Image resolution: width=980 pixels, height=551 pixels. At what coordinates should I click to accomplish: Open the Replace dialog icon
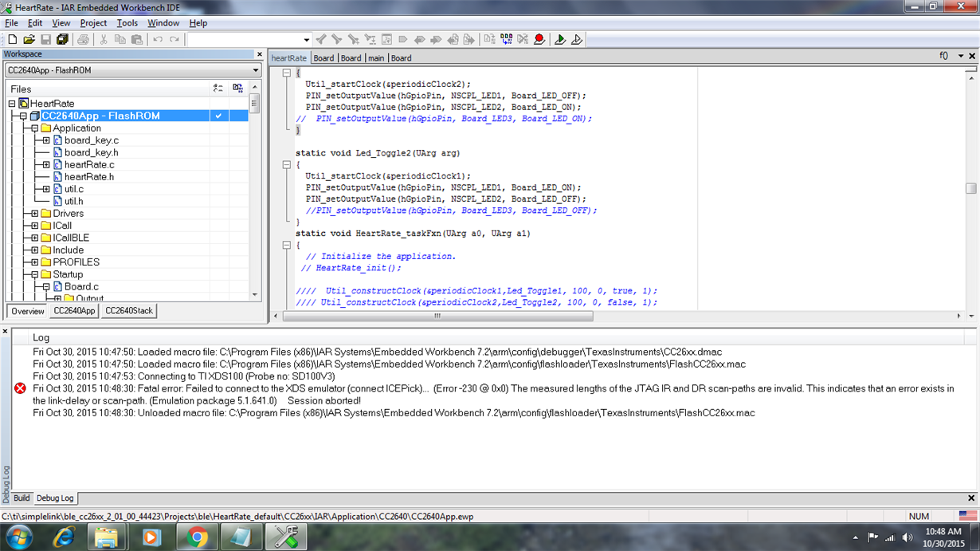pos(370,39)
